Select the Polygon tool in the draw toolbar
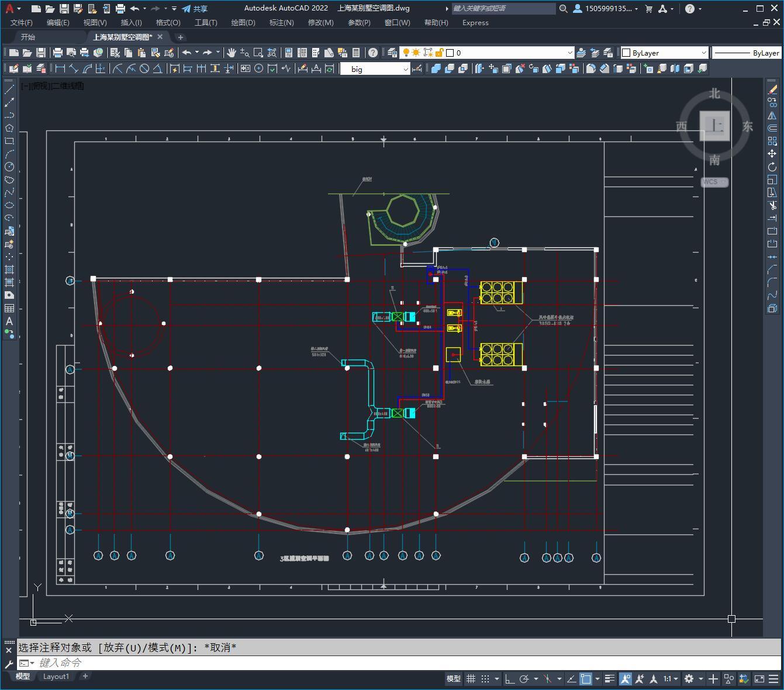Image resolution: width=784 pixels, height=690 pixels. [9, 128]
